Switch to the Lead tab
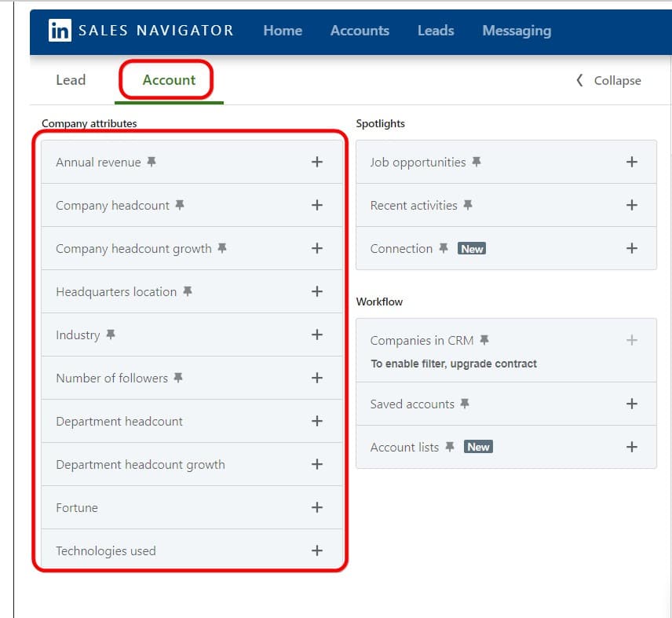This screenshot has width=672, height=618. pyautogui.click(x=71, y=80)
